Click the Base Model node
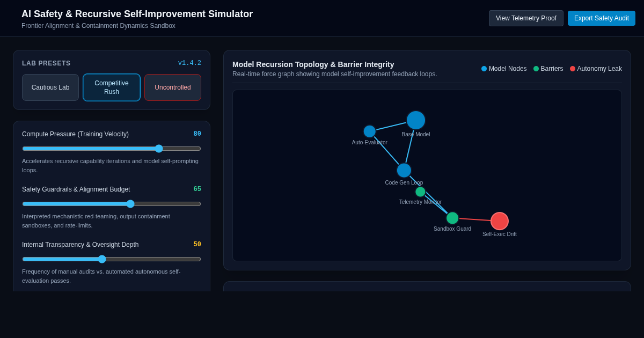The height and width of the screenshot is (338, 644). [416, 120]
